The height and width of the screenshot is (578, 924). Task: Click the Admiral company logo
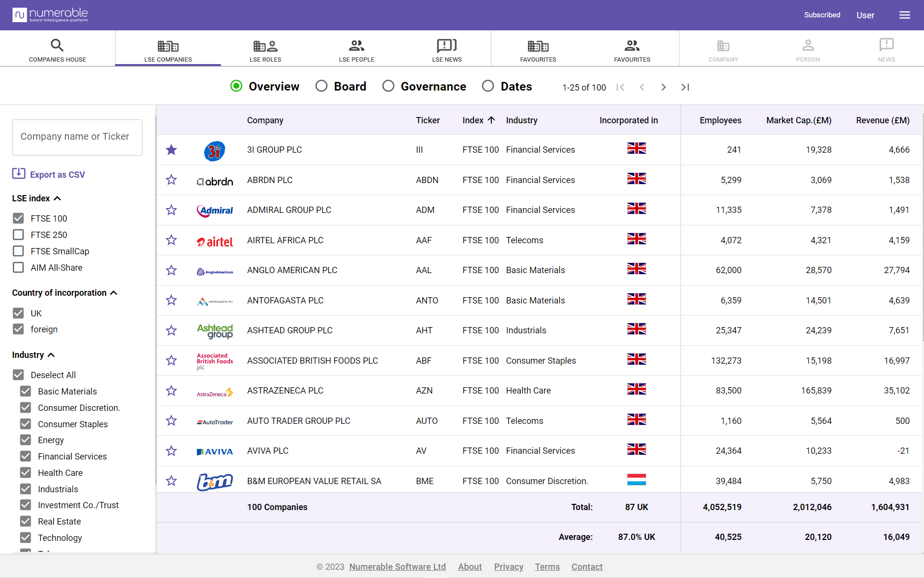pos(215,210)
